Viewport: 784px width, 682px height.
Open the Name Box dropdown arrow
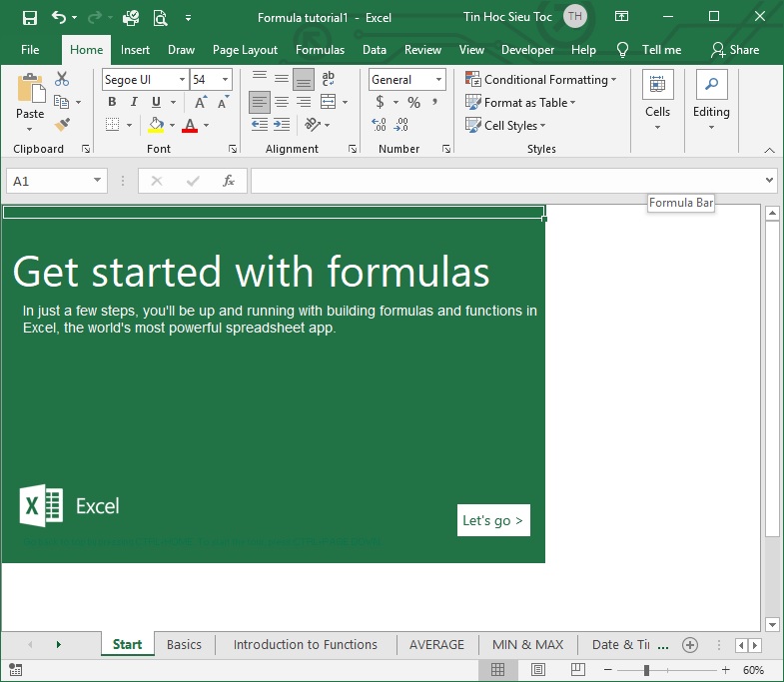click(x=98, y=181)
